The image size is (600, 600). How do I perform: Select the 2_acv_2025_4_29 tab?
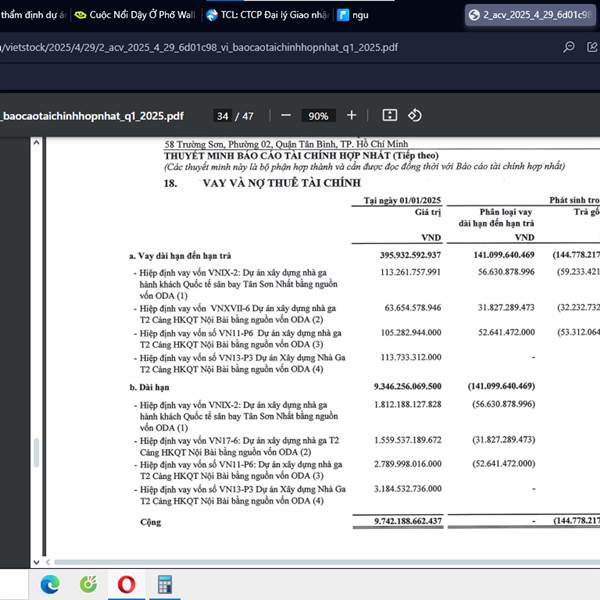532,15
